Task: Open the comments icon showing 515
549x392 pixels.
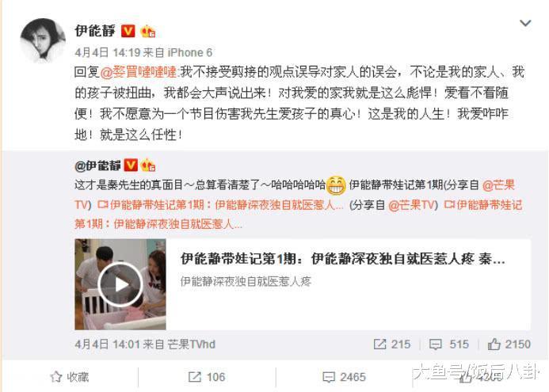Action: (449, 344)
